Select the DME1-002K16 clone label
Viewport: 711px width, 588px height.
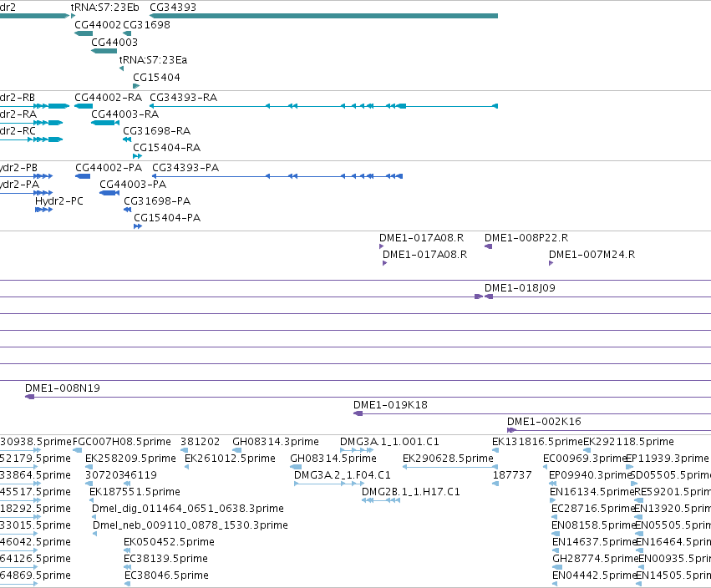pyautogui.click(x=544, y=422)
